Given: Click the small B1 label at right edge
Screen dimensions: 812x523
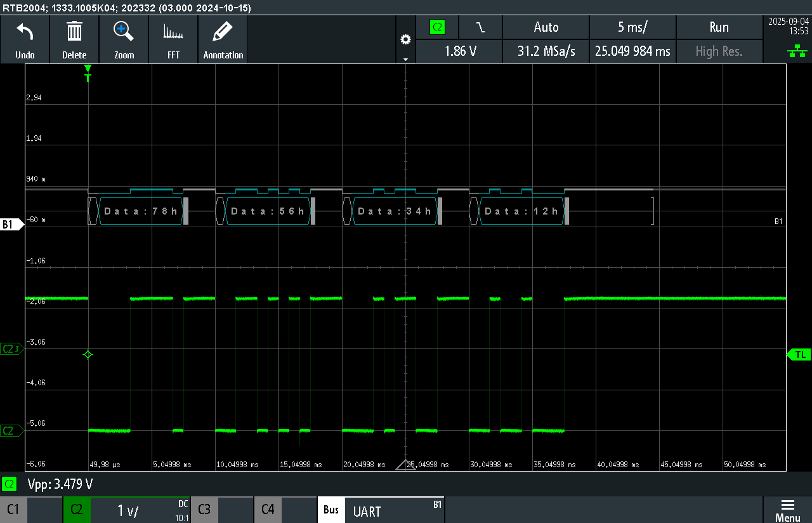Looking at the screenshot, I should pyautogui.click(x=779, y=221).
